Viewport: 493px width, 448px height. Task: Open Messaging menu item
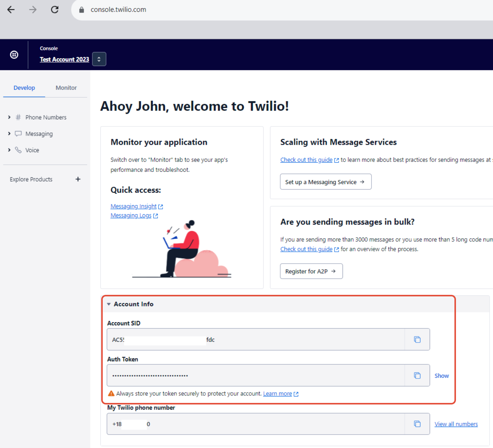click(39, 134)
